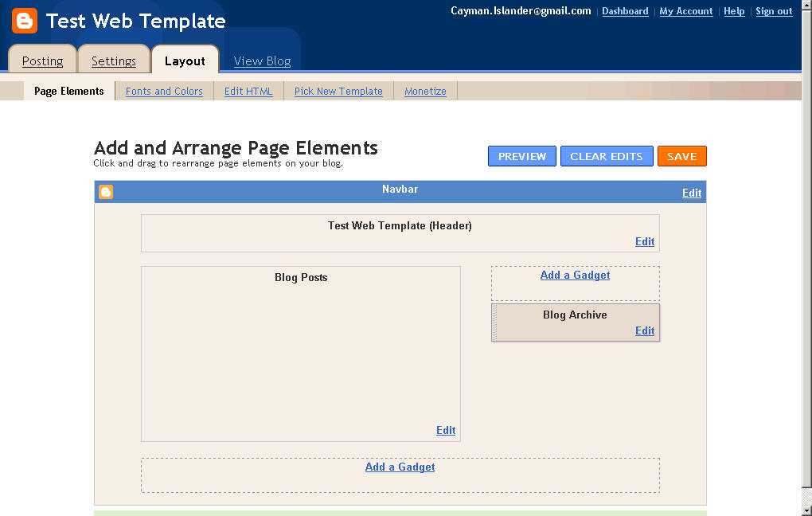Open the Settings tab
The width and height of the screenshot is (812, 516).
[x=113, y=61]
